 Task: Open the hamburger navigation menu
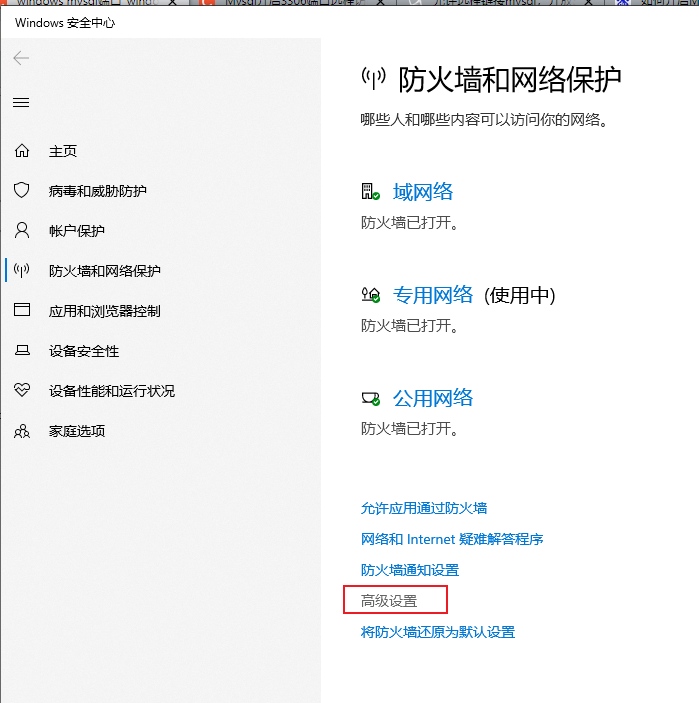click(21, 103)
